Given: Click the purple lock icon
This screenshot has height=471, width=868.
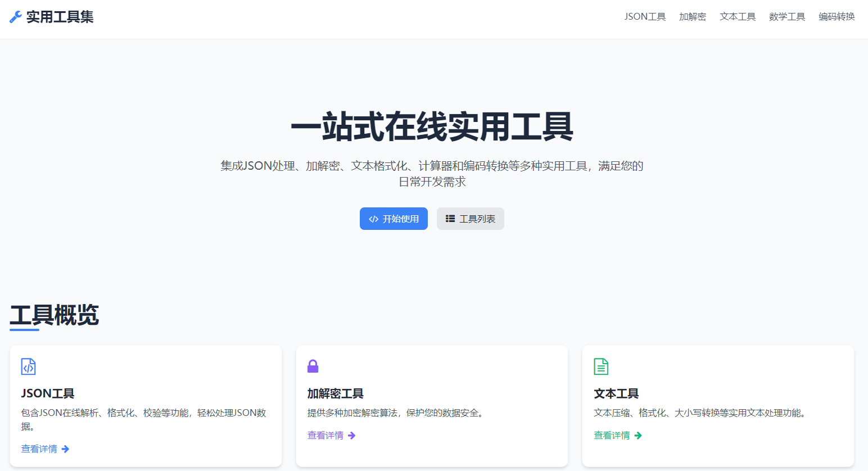Looking at the screenshot, I should tap(313, 366).
